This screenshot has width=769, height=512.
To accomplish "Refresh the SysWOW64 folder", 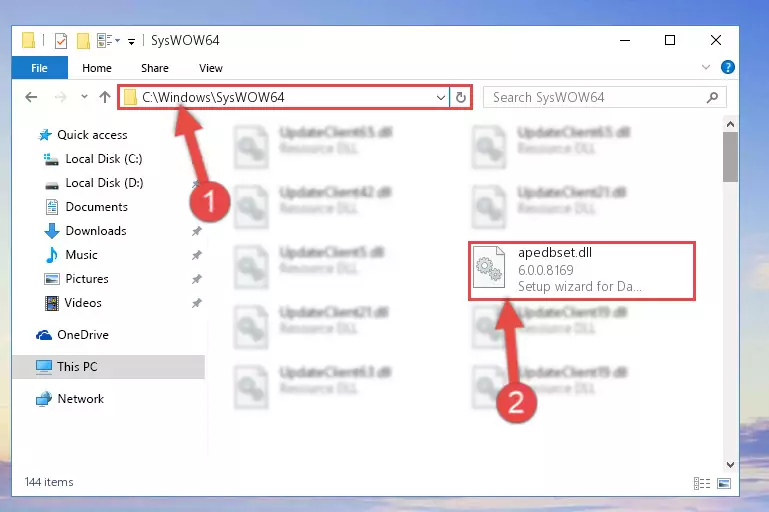I will tap(461, 97).
